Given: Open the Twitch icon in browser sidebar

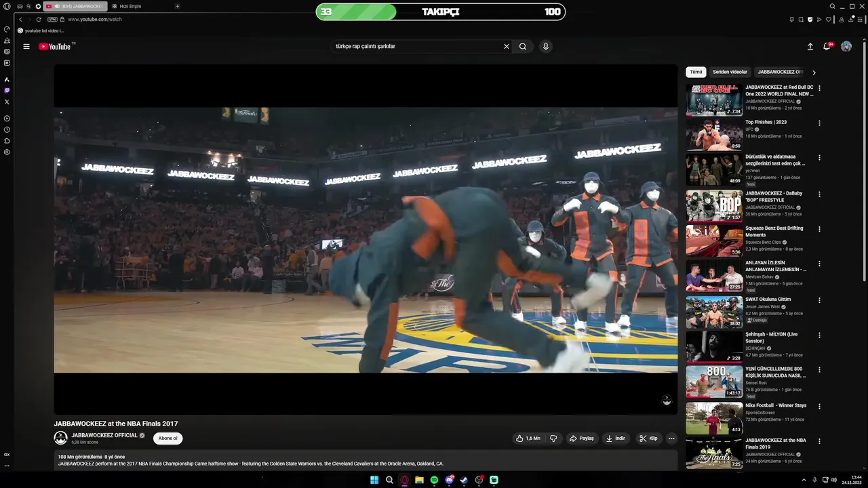Looking at the screenshot, I should [7, 90].
